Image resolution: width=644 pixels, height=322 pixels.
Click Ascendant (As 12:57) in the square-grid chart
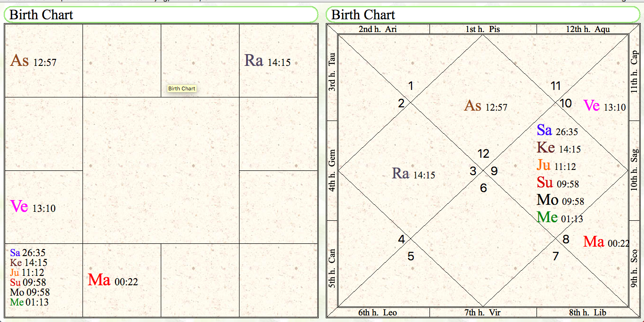33,61
